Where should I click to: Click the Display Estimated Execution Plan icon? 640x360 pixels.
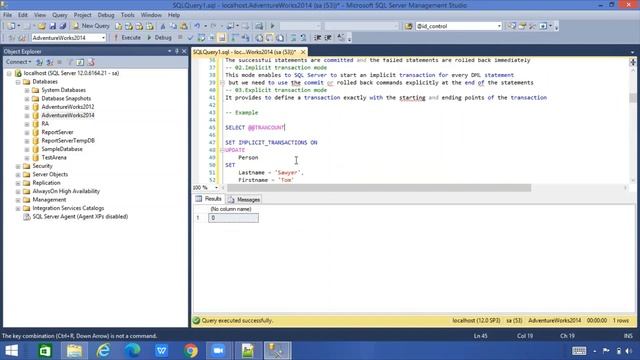click(201, 38)
